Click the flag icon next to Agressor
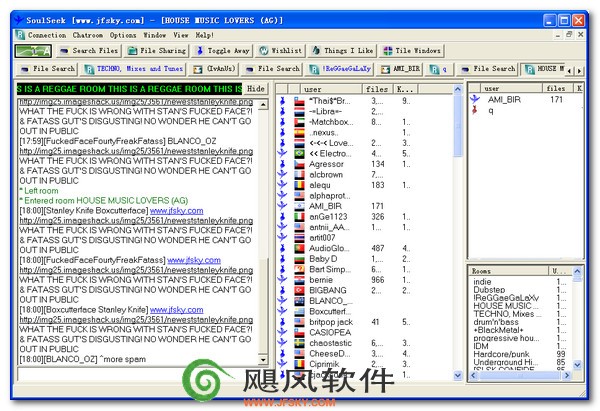This screenshot has width=600, height=411. [299, 164]
